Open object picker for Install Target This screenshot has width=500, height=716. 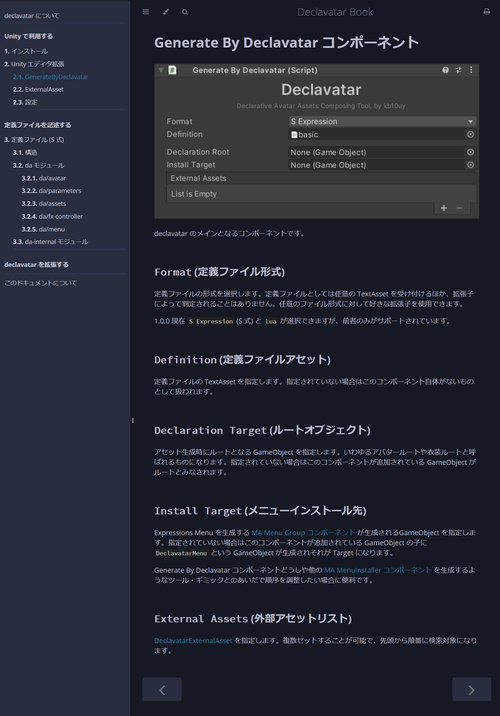(x=470, y=165)
